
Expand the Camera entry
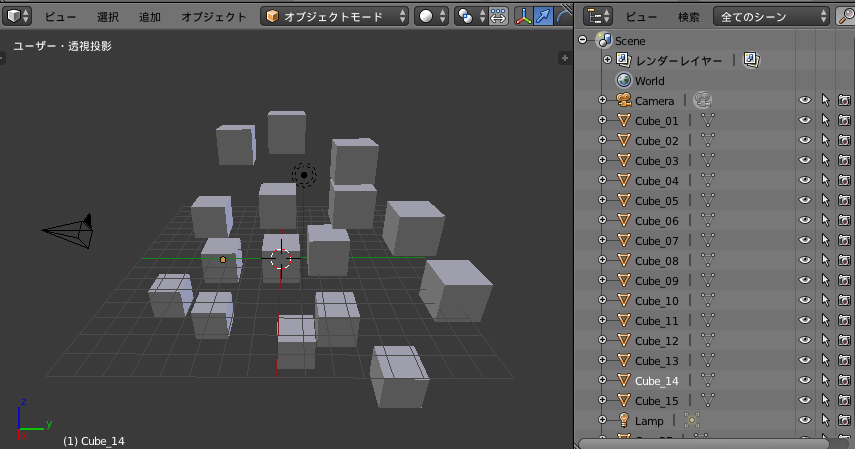point(602,100)
